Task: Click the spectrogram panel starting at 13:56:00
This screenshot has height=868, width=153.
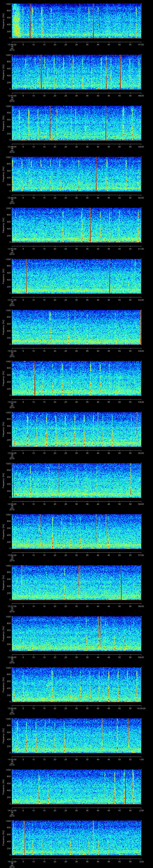Action: point(77,531)
